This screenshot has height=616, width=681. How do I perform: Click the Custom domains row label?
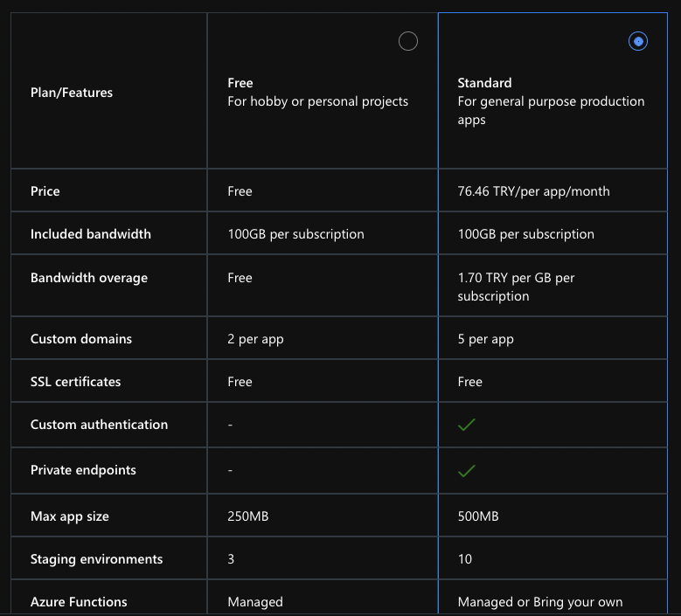[x=81, y=339]
